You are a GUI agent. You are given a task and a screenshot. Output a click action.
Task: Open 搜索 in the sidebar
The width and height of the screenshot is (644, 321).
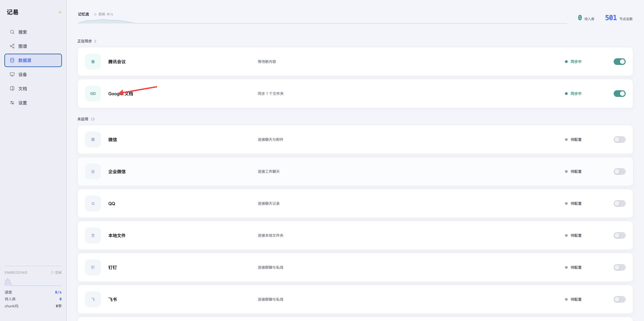pyautogui.click(x=33, y=32)
